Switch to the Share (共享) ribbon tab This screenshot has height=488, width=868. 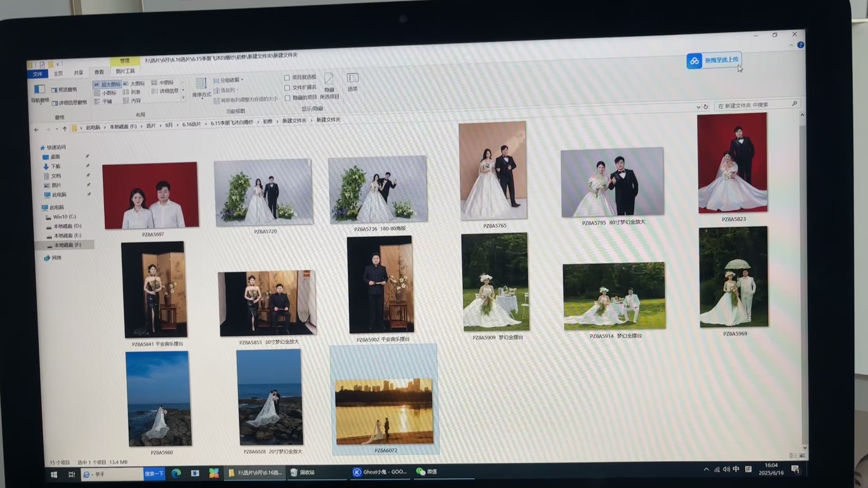(79, 73)
